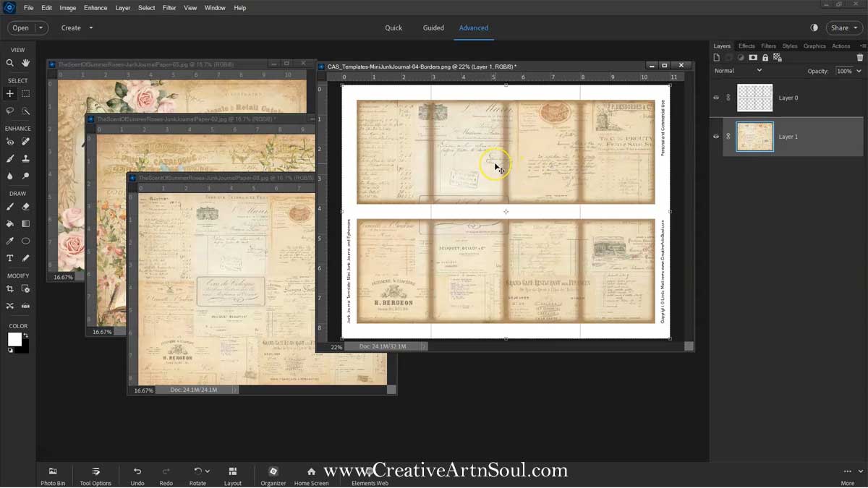Select the Ellipse shape tool
The width and height of the screenshot is (868, 488).
26,241
